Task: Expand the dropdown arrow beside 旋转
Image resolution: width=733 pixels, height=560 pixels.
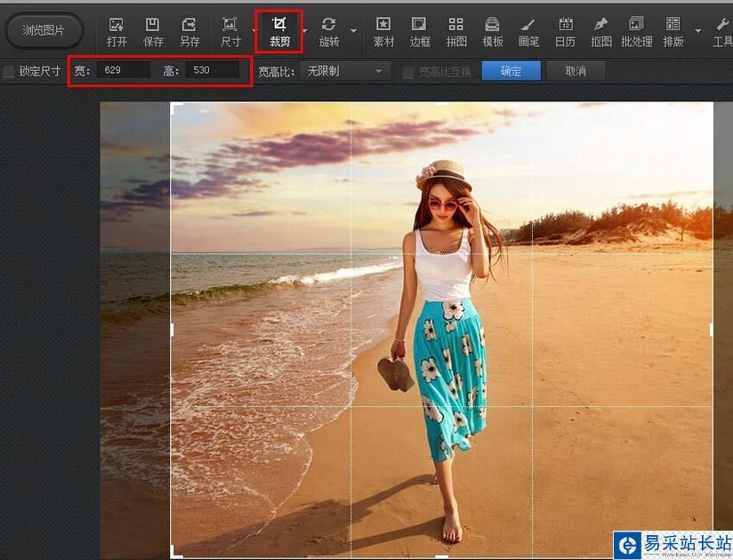Action: click(354, 31)
